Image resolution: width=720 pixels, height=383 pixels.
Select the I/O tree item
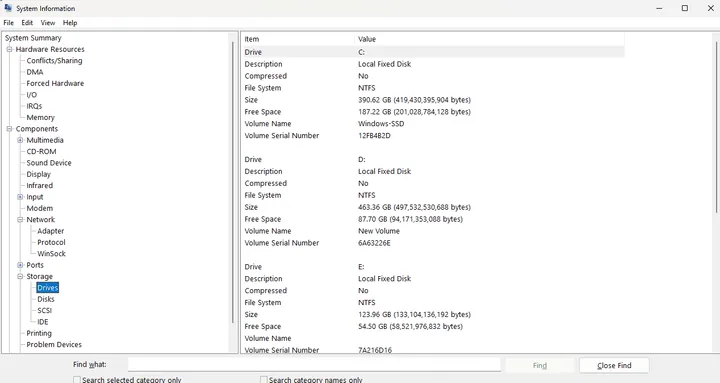coord(32,95)
